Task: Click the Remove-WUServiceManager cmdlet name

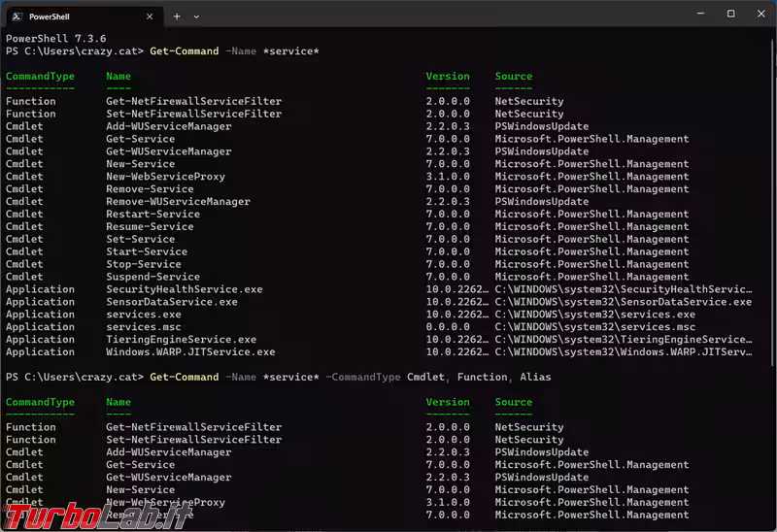Action: [x=178, y=202]
